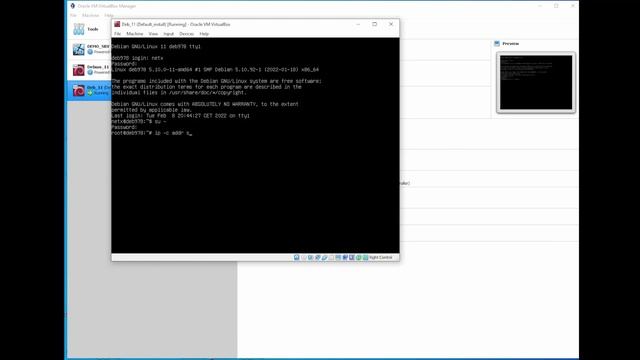The image size is (640, 360).
Task: Click the Tools icon in VirtualBox Manager
Action: (x=78, y=29)
